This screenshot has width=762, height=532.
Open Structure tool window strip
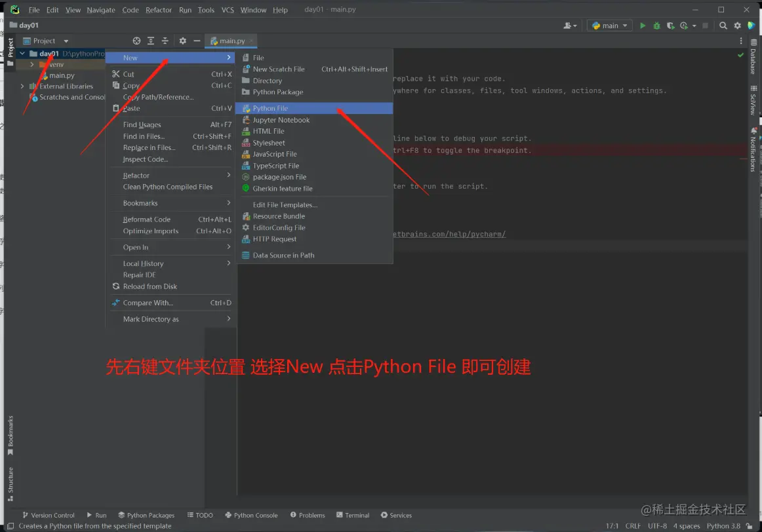click(x=10, y=484)
